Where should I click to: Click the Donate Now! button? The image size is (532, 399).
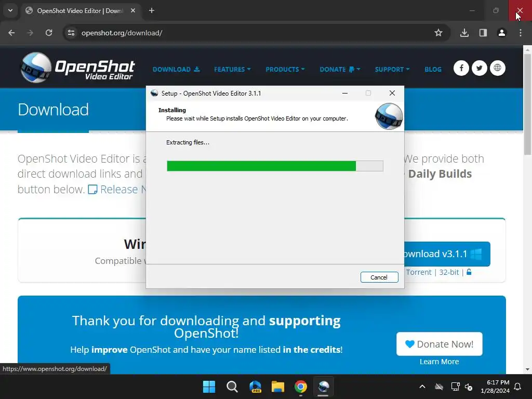[439, 344]
